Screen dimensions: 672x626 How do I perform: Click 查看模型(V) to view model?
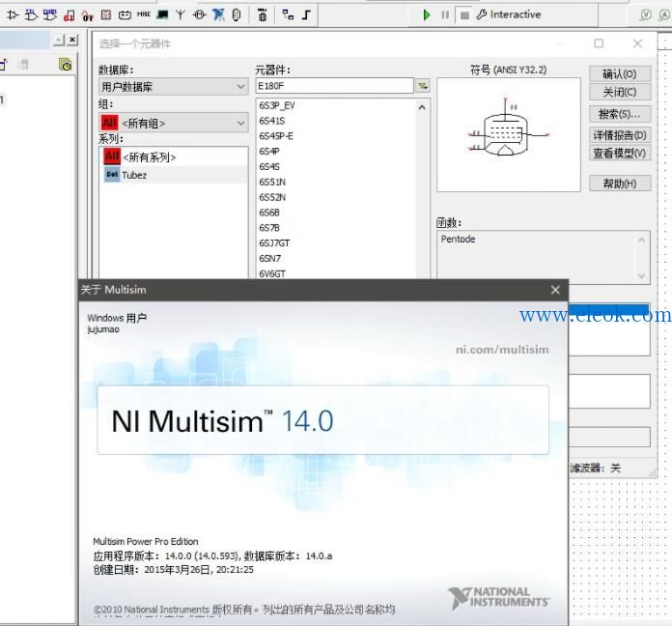[x=620, y=153]
